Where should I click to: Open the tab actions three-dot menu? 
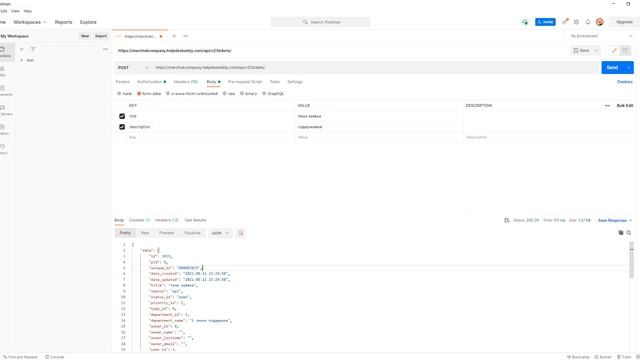point(186,36)
